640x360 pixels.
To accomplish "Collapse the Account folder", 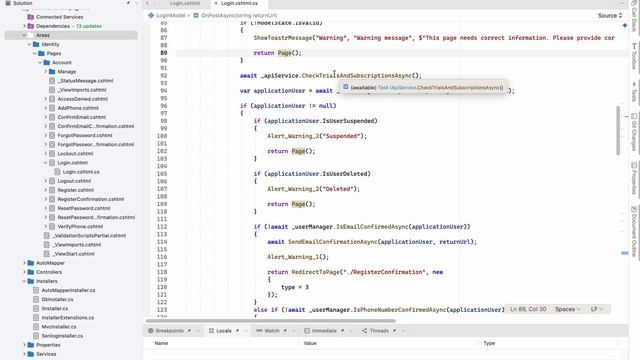I will point(40,62).
